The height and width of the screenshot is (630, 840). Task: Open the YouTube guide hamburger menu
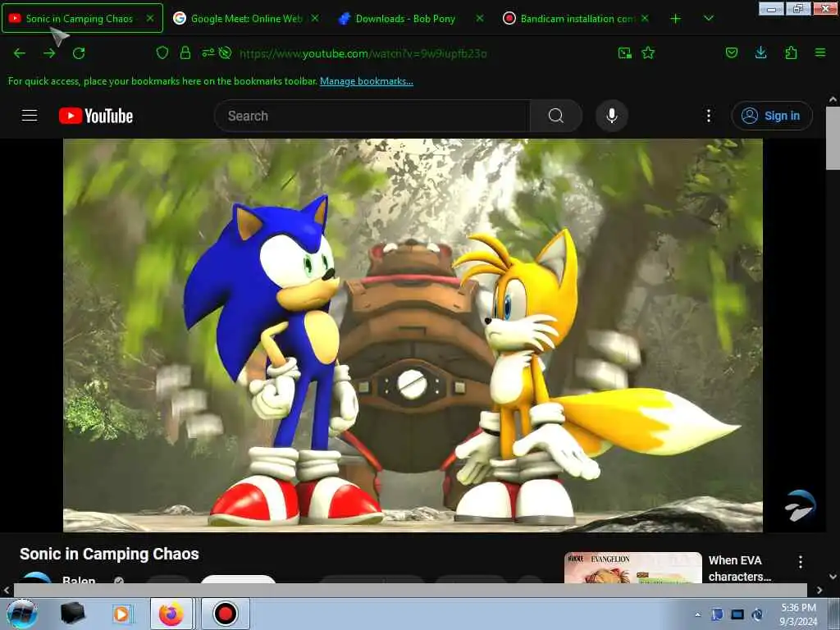(x=30, y=116)
